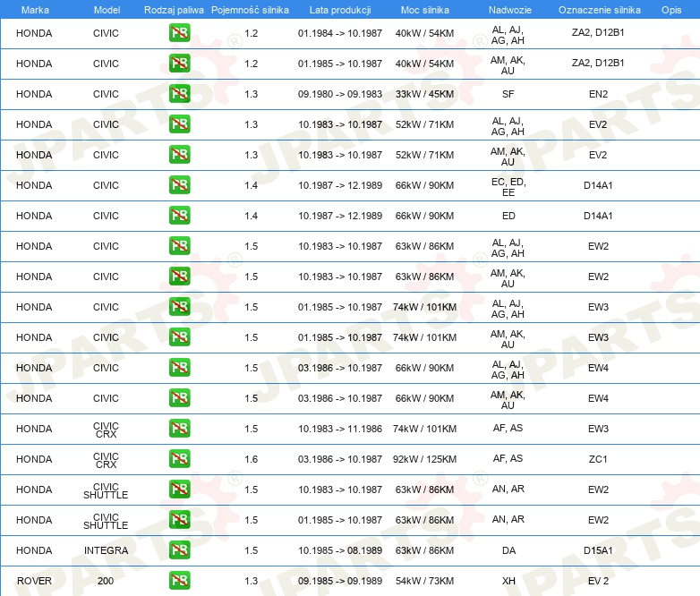Click the ZC1 engine code cell
The image size is (700, 596).
tap(598, 459)
